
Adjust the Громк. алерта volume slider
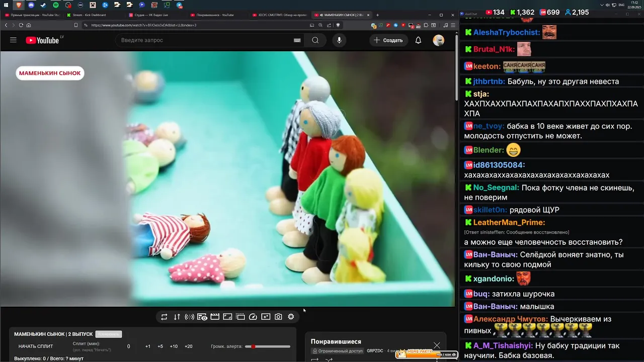click(268, 346)
